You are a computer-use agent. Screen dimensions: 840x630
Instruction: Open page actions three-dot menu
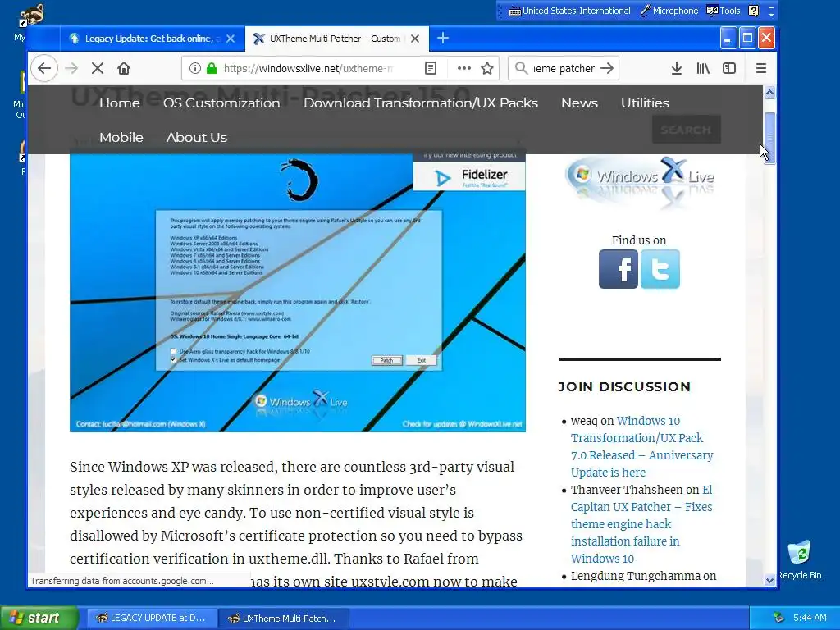464,68
